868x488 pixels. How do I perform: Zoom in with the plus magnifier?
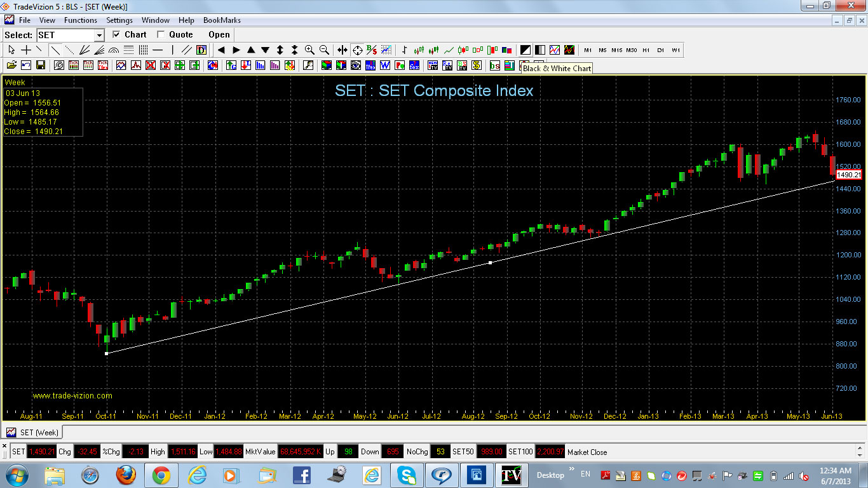pos(309,50)
